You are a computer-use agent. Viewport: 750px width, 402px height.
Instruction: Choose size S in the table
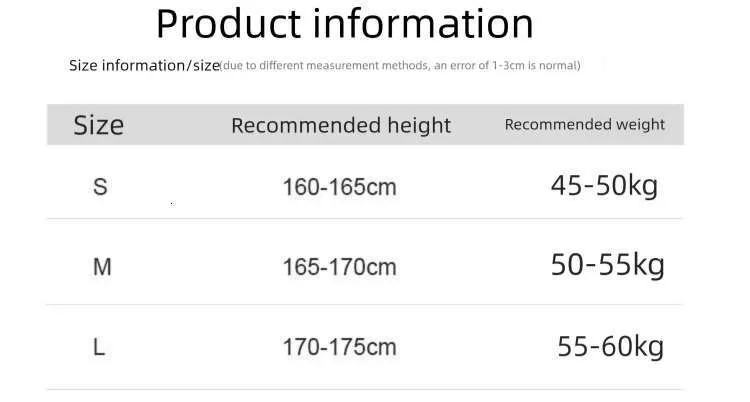(x=99, y=187)
